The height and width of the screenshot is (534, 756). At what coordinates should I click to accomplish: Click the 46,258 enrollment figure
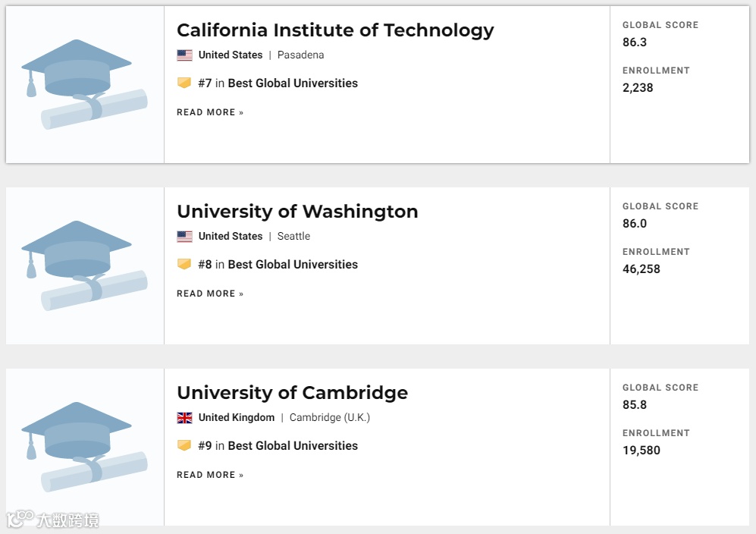click(x=641, y=269)
